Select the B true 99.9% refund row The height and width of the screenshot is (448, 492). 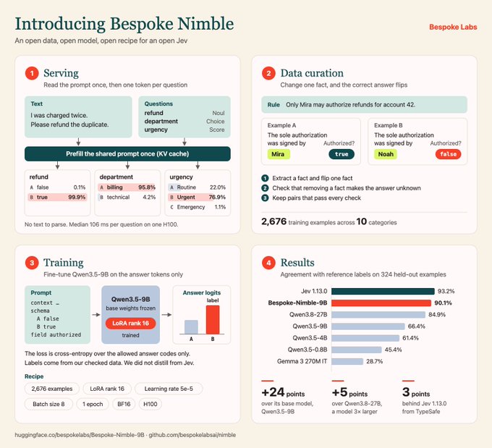pyautogui.click(x=57, y=197)
